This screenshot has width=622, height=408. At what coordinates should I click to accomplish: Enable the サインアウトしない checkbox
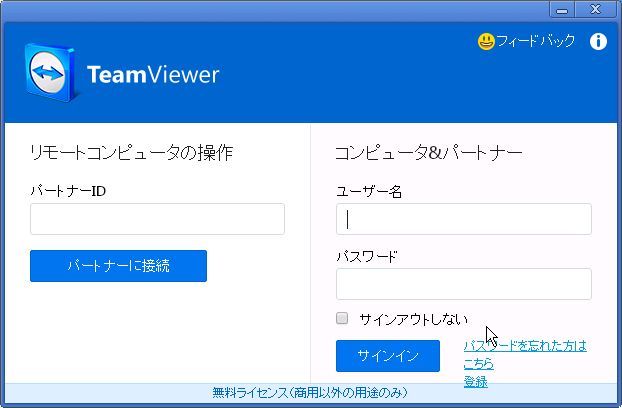(342, 318)
